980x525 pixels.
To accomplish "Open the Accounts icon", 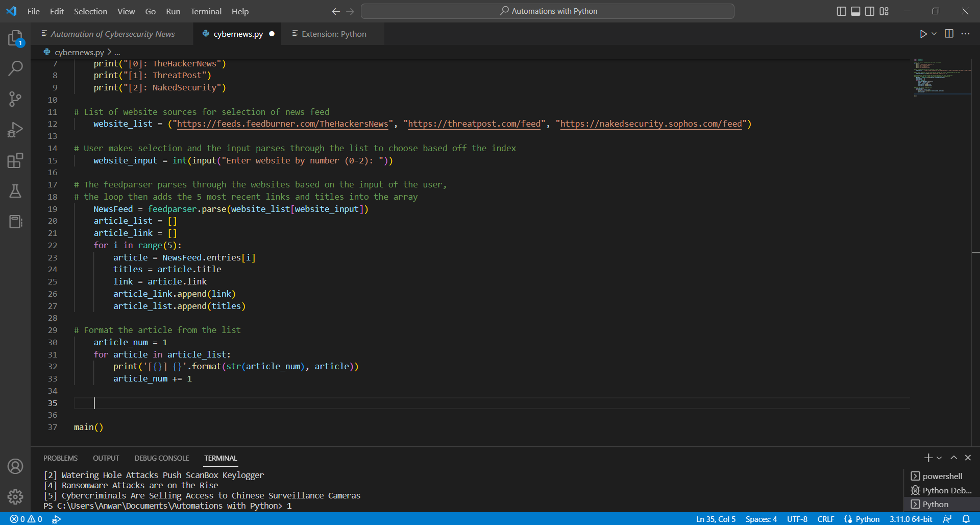I will (x=15, y=466).
